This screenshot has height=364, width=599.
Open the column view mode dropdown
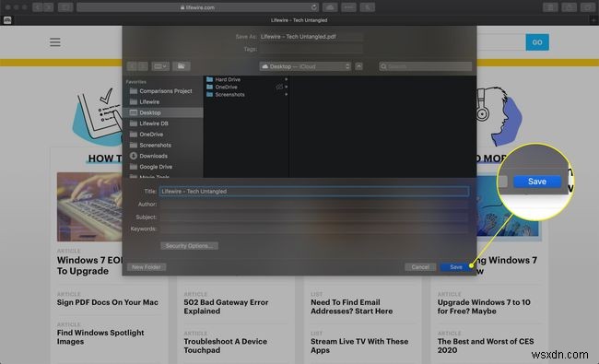click(160, 66)
